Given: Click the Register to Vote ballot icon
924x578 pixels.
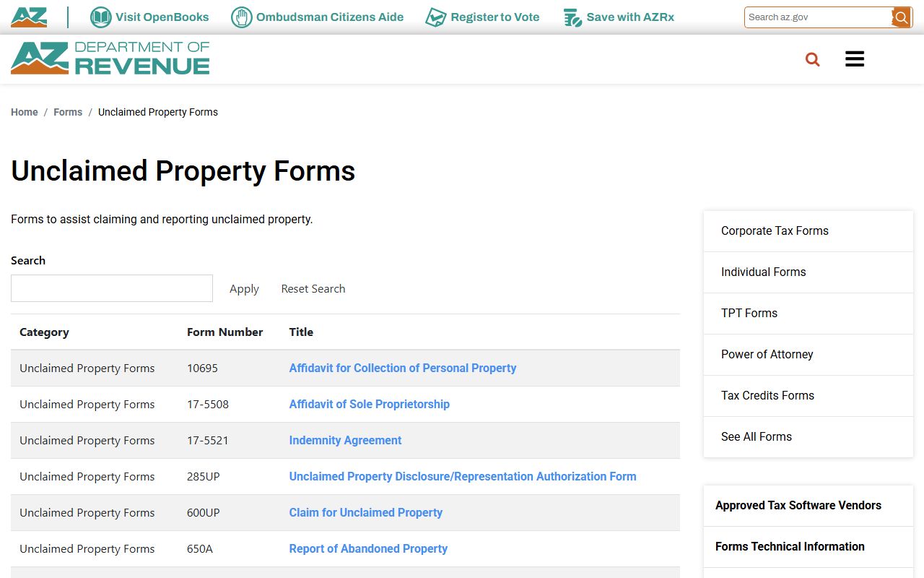Looking at the screenshot, I should (435, 17).
